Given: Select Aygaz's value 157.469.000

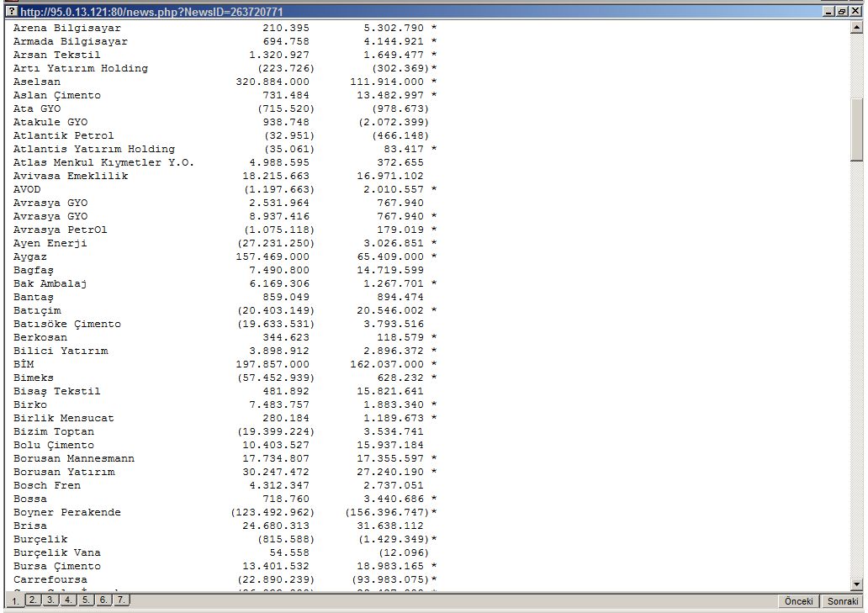Looking at the screenshot, I should [x=273, y=256].
